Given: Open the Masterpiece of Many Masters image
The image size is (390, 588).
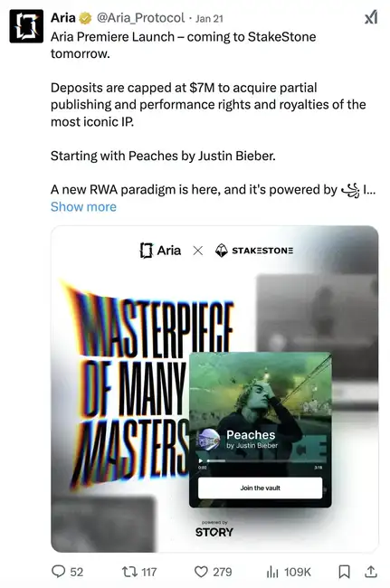Looking at the screenshot, I should click(x=214, y=388).
